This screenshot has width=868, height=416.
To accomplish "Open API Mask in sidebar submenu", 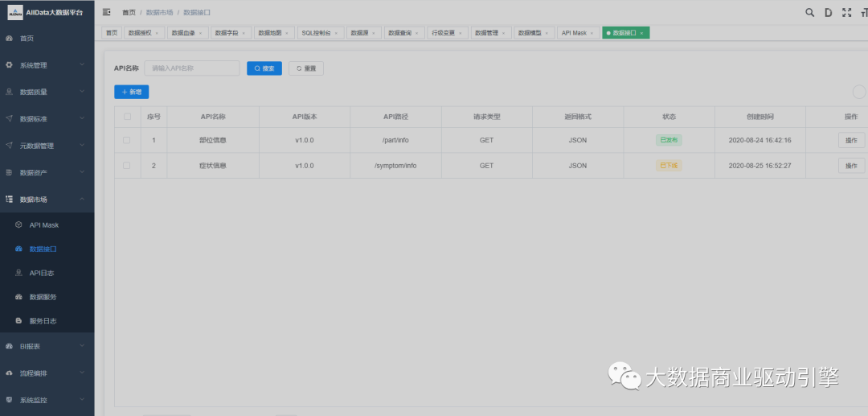I will [43, 225].
